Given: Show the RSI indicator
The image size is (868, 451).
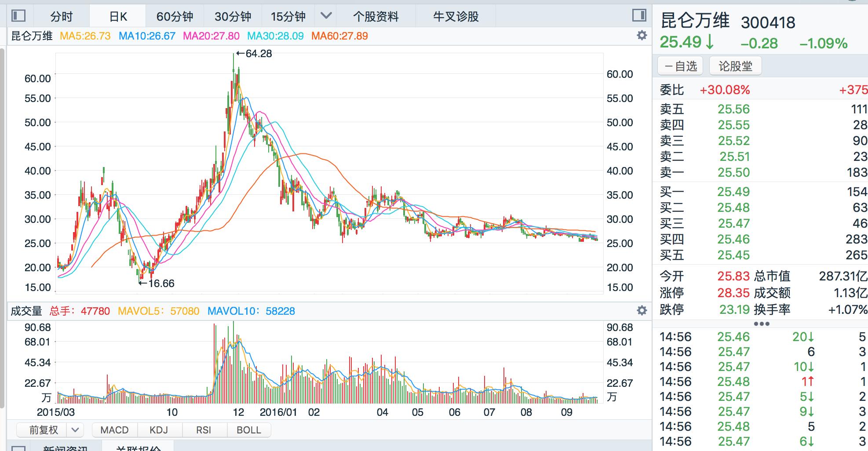Looking at the screenshot, I should click(x=204, y=430).
